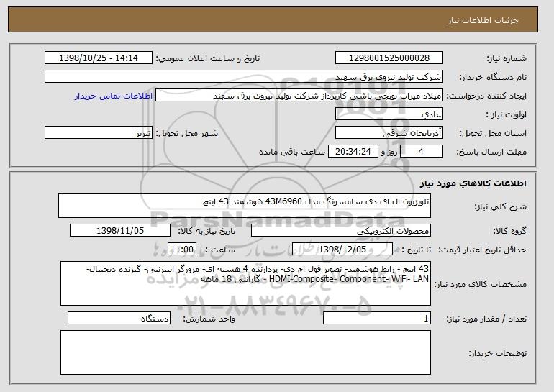This screenshot has width=554, height=392.
Task: Click the label تاریخ و ساعت اعلان عمومی
Action: pos(208,59)
